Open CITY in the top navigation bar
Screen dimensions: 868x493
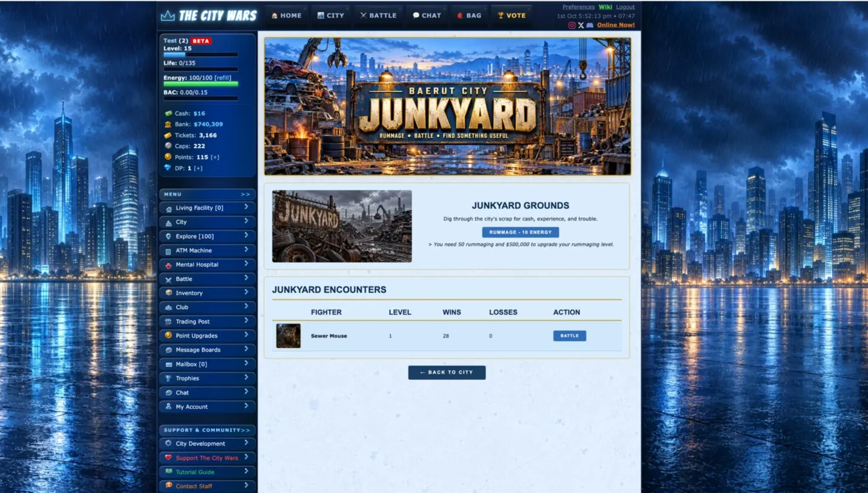331,16
